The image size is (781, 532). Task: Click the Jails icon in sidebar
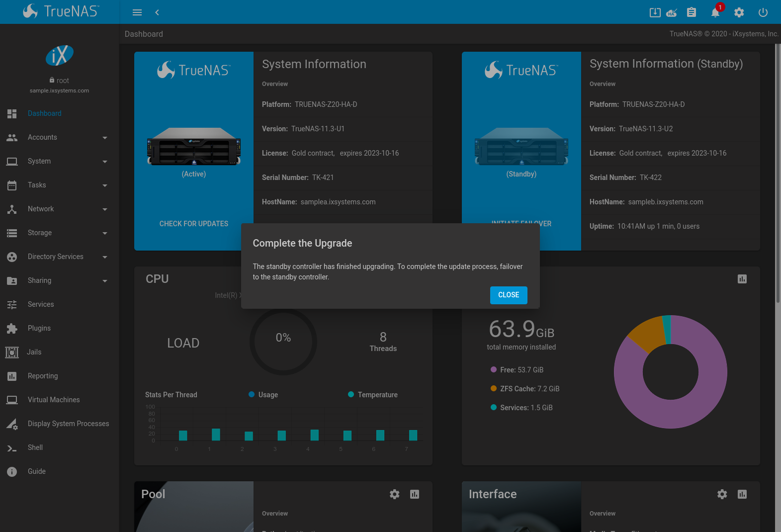click(x=12, y=352)
